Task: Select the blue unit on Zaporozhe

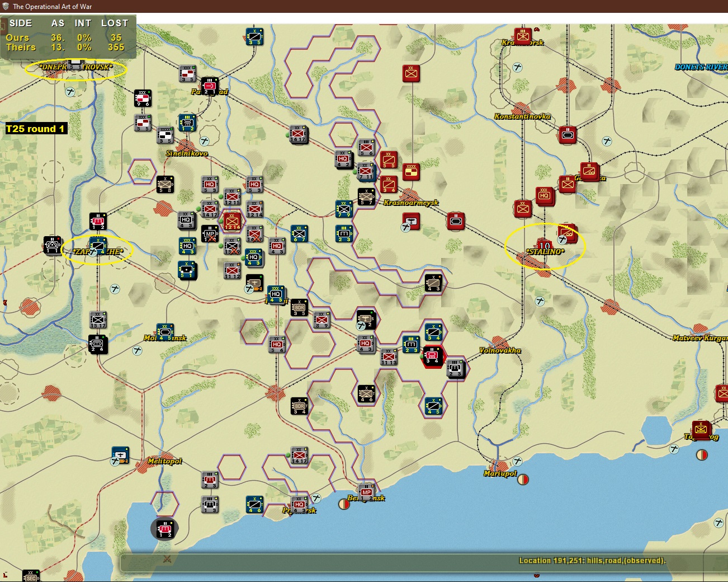Action: [98, 246]
